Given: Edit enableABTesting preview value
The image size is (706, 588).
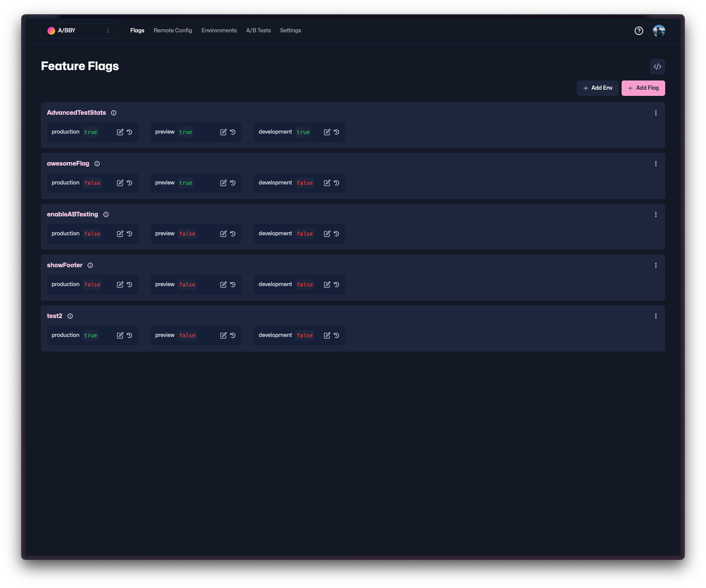Looking at the screenshot, I should [x=223, y=234].
